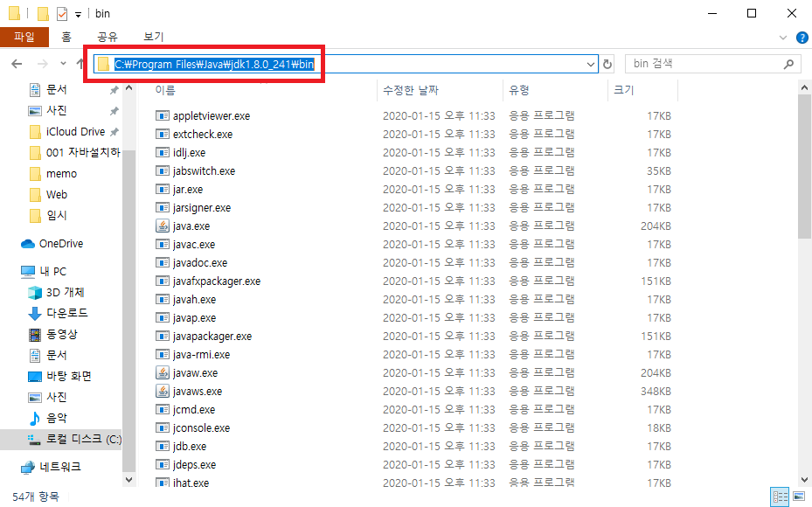
Task: Open the address bar history dropdown
Action: (590, 64)
